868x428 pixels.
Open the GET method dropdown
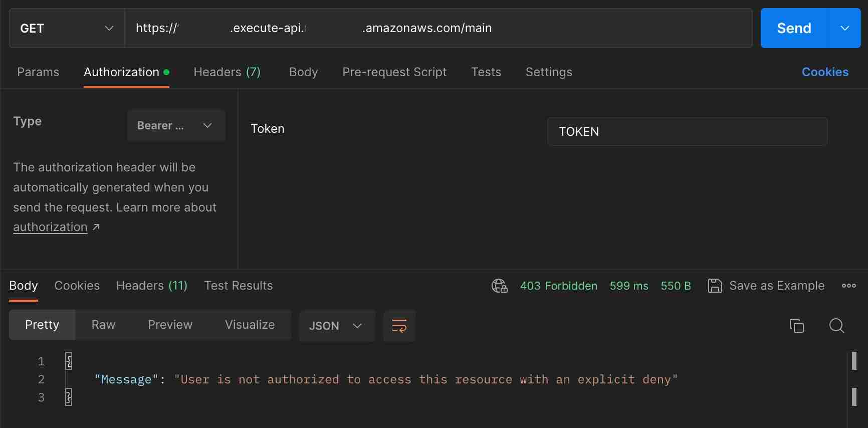[x=67, y=28]
